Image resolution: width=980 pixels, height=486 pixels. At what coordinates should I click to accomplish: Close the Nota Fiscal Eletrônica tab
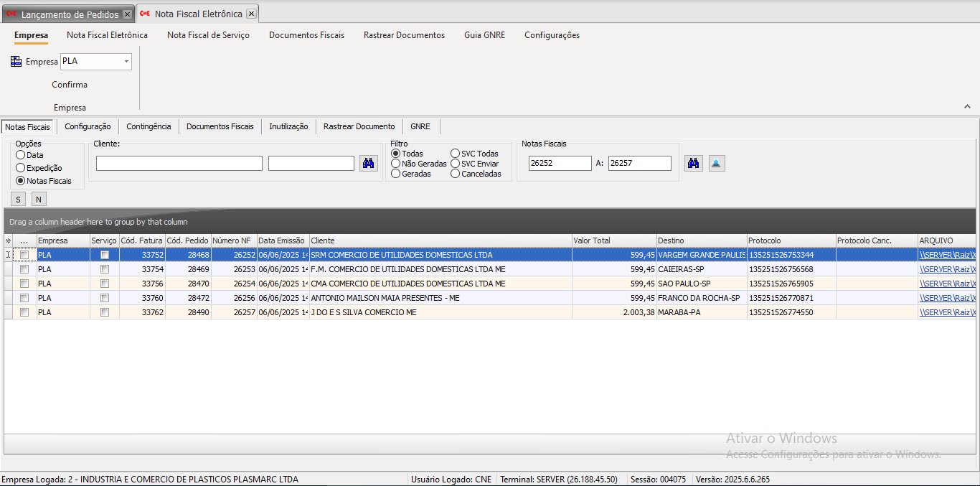click(250, 14)
